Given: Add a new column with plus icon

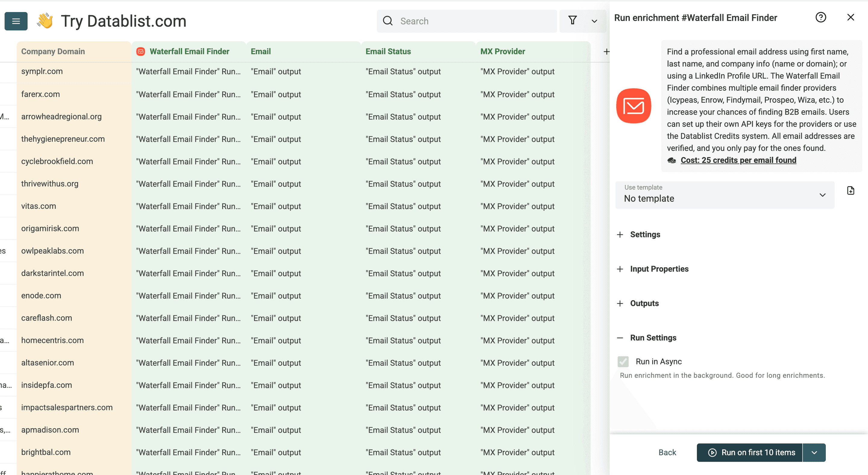Looking at the screenshot, I should pos(606,52).
